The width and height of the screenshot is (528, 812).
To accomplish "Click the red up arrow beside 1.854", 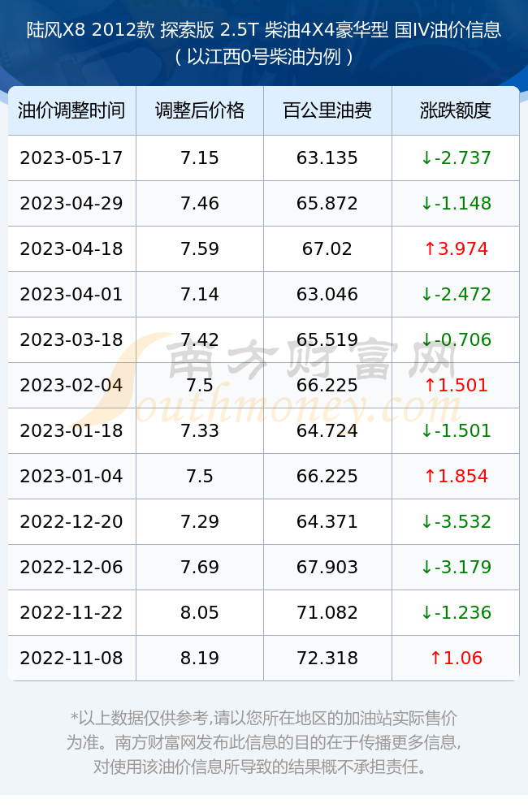I will click(x=430, y=477).
